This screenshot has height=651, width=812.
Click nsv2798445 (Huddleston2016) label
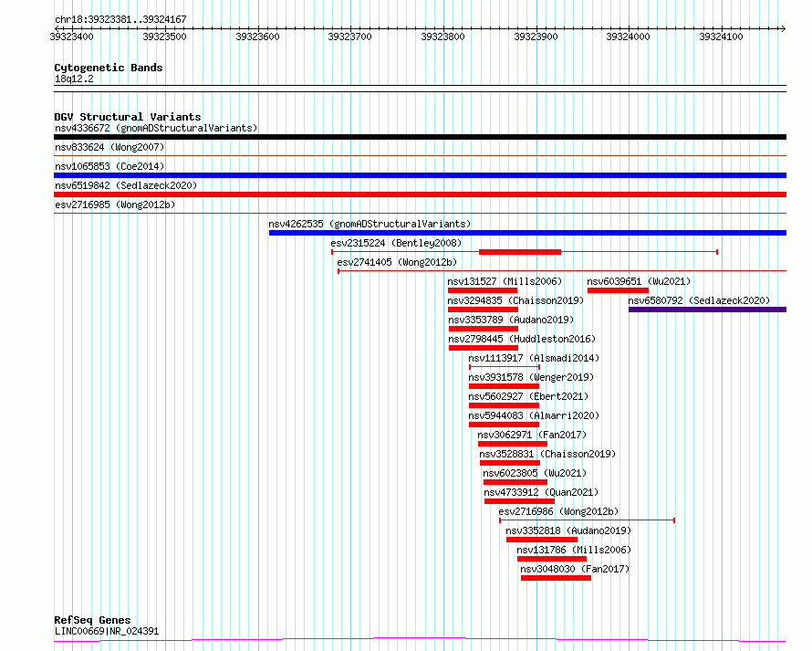pyautogui.click(x=522, y=339)
